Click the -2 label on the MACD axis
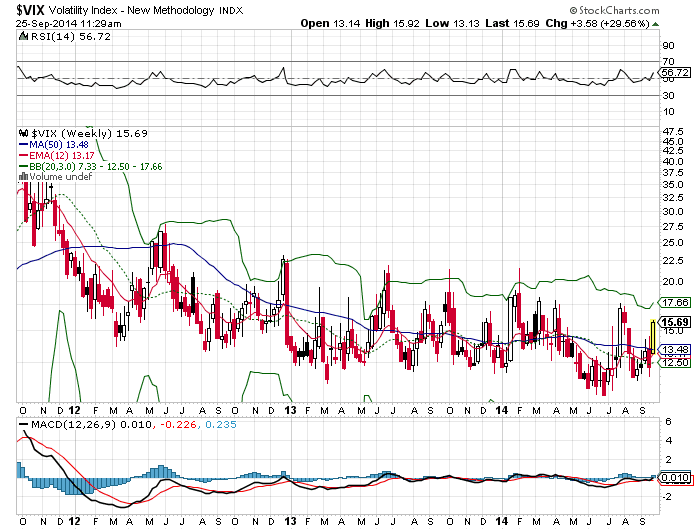The height and width of the screenshot is (530, 700). tap(667, 497)
